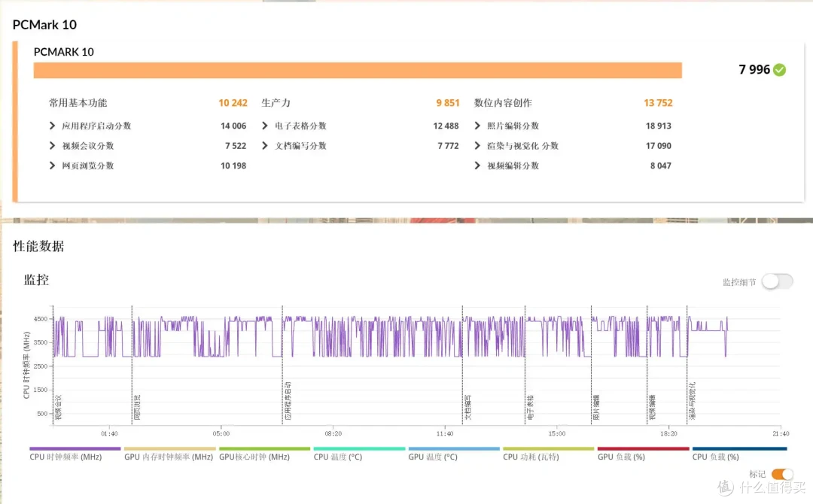813x504 pixels.
Task: Select the 生产力 score 9 851
Action: point(448,103)
